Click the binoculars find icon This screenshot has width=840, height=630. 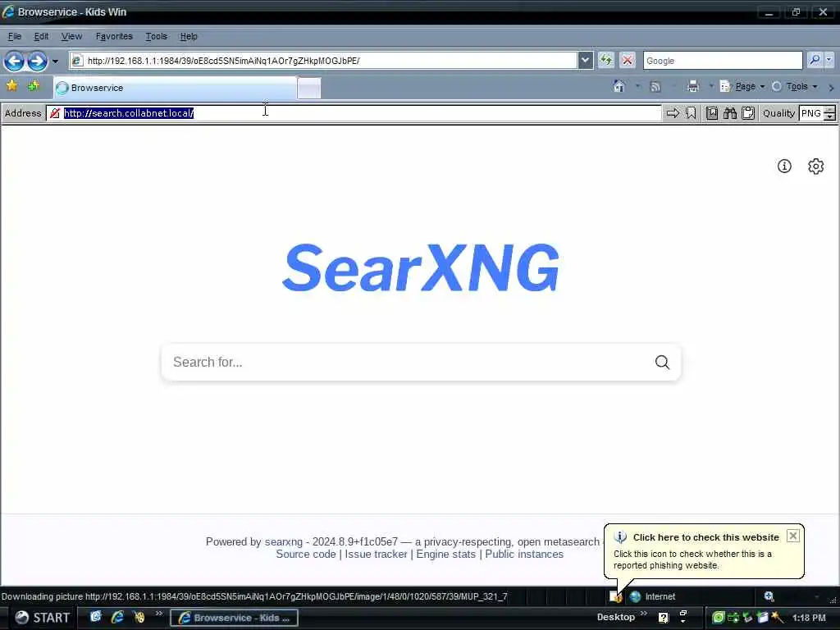[x=730, y=113]
